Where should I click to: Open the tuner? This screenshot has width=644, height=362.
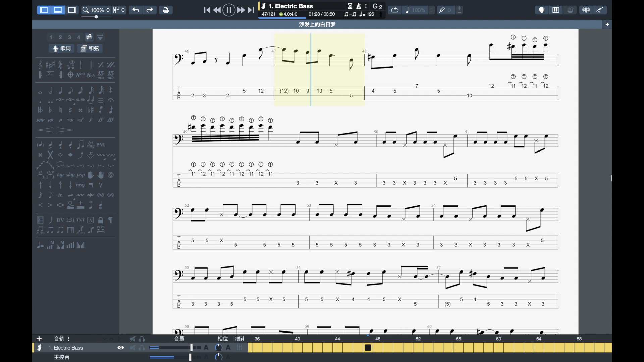point(586,10)
